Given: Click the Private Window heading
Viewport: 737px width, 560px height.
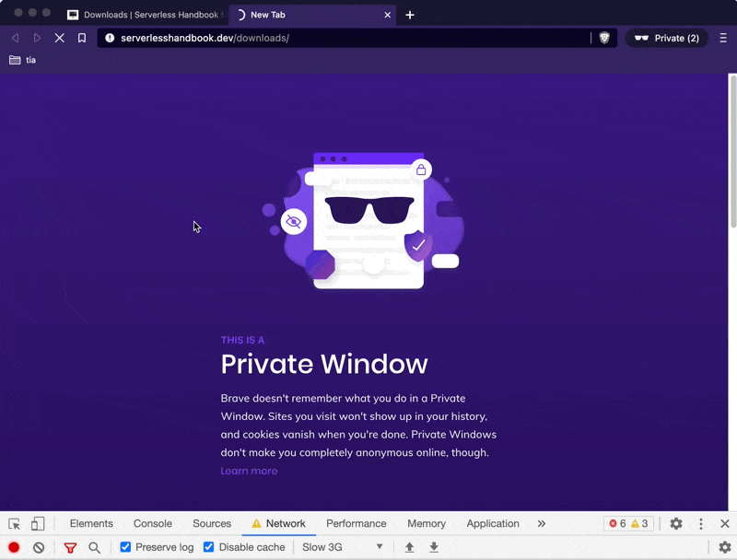Looking at the screenshot, I should click(324, 364).
